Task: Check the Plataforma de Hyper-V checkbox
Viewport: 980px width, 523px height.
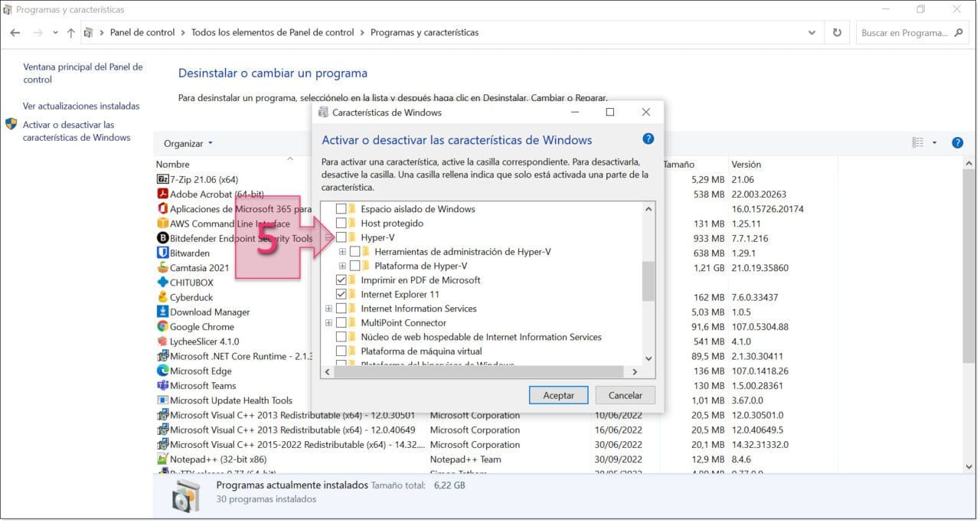Action: 355,266
